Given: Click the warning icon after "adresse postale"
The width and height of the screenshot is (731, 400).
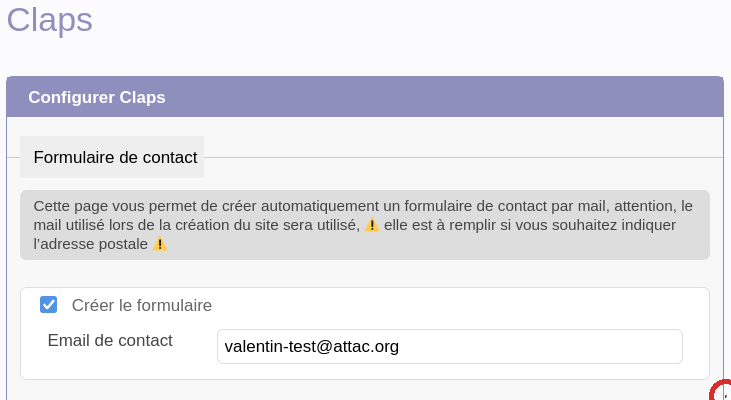Looking at the screenshot, I should tap(160, 244).
